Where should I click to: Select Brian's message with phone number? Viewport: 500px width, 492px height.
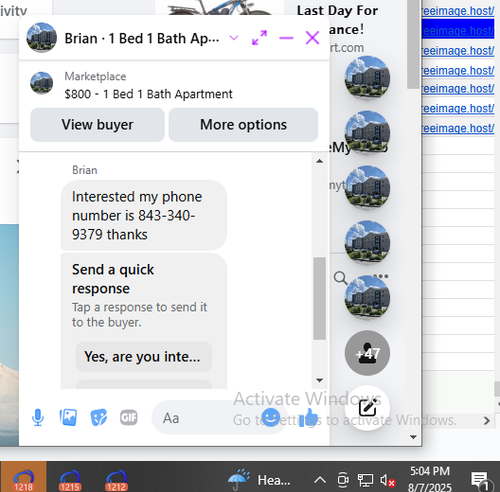click(x=144, y=215)
